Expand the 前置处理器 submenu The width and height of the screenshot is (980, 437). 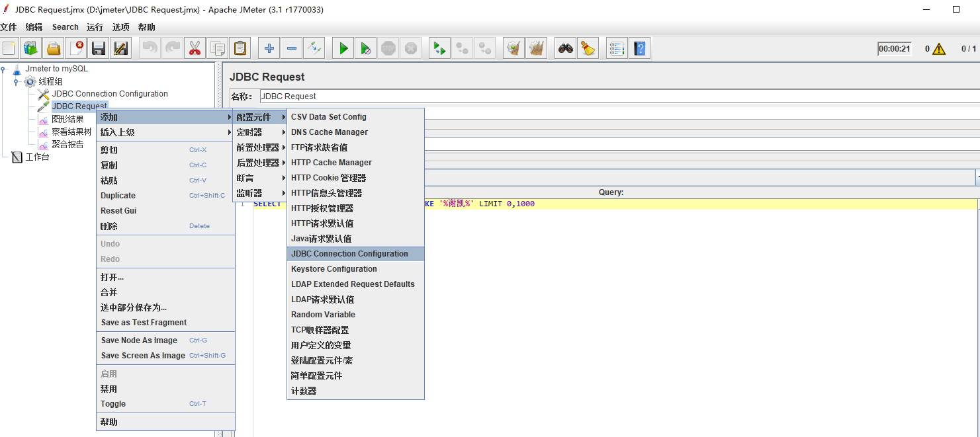(261, 147)
